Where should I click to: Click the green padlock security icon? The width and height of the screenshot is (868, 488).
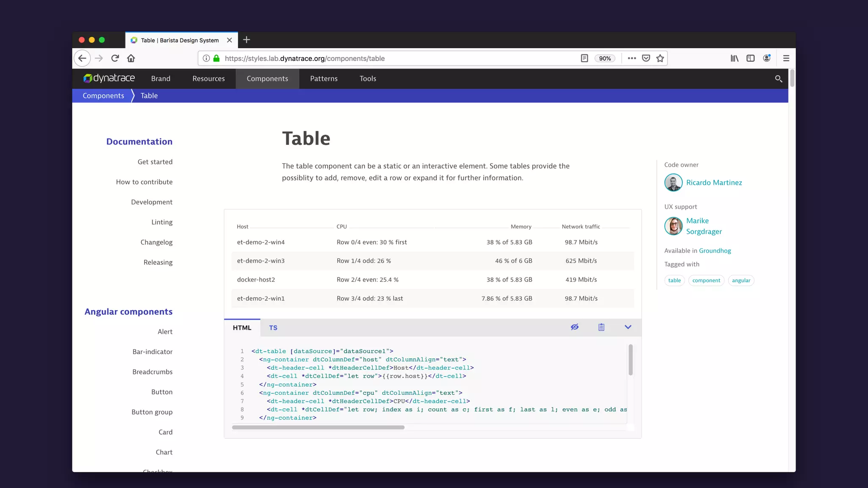pyautogui.click(x=217, y=58)
